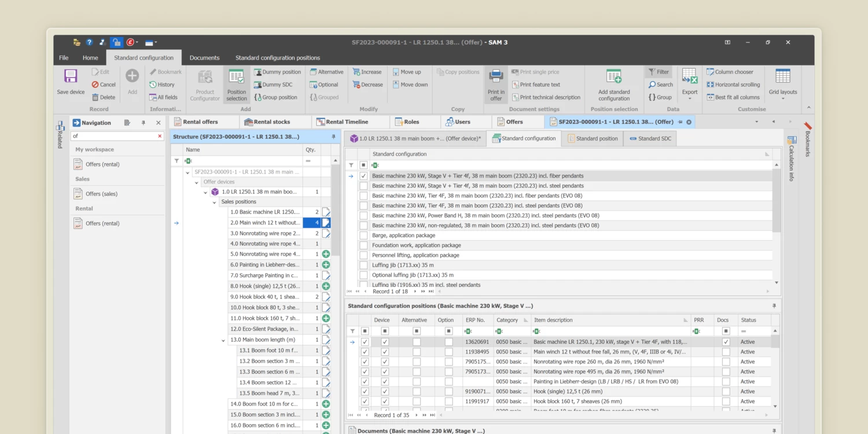
Task: Click the navigation search input field
Action: (x=114, y=136)
